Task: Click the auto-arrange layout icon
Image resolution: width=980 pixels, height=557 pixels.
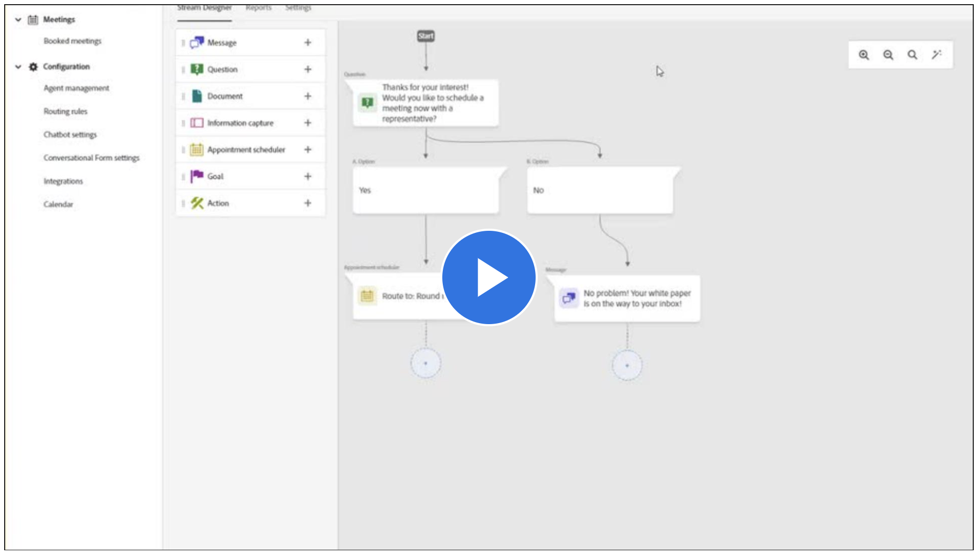Action: (x=936, y=54)
